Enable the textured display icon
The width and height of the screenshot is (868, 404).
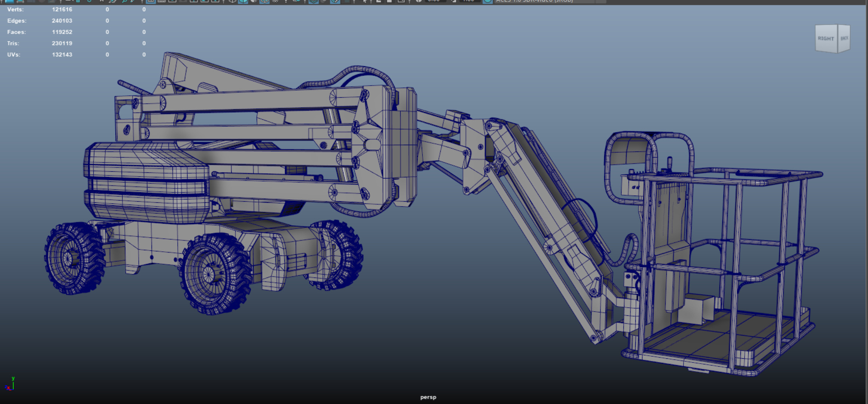[276, 1]
